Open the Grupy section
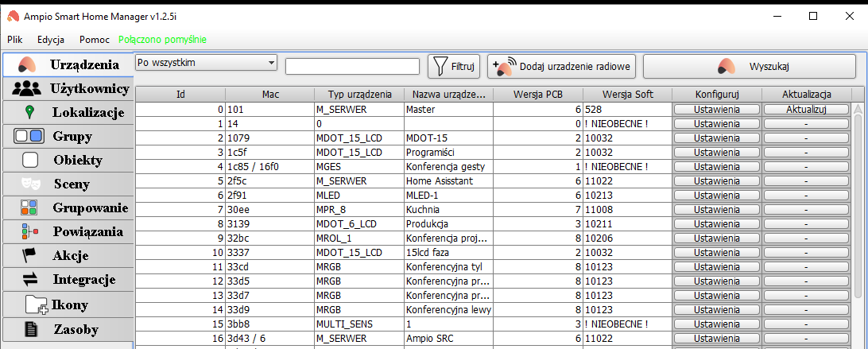 coord(68,136)
